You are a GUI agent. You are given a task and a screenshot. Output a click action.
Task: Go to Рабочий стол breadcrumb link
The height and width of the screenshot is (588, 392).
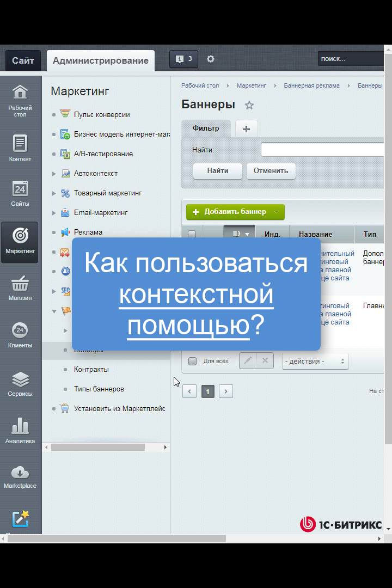[200, 85]
